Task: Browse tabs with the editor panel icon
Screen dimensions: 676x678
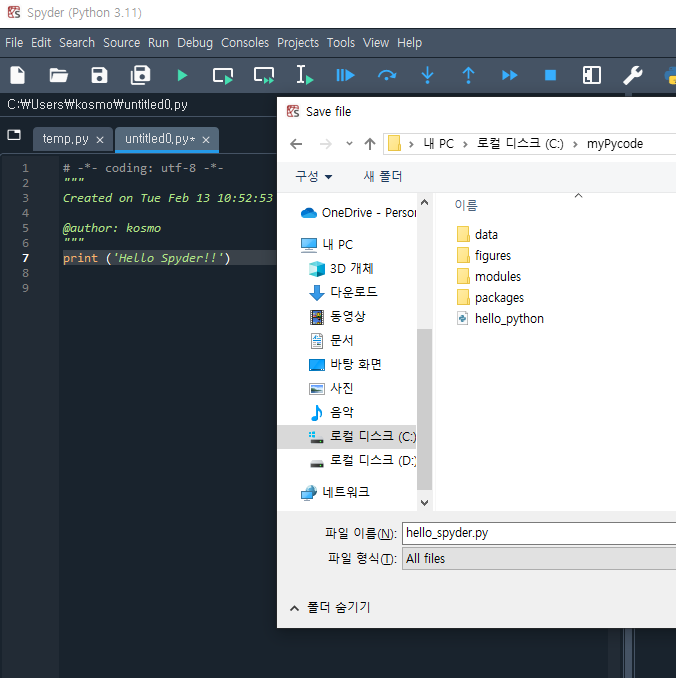Action: pos(14,135)
